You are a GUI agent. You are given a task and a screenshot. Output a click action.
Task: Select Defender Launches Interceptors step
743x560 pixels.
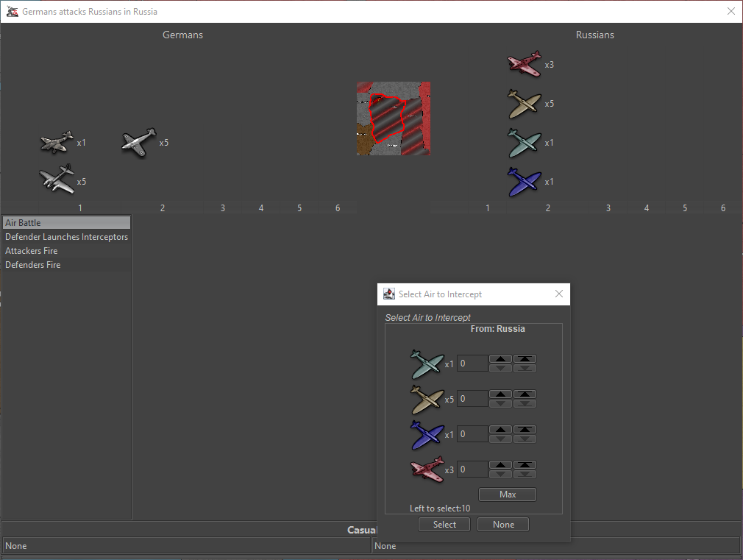(66, 237)
